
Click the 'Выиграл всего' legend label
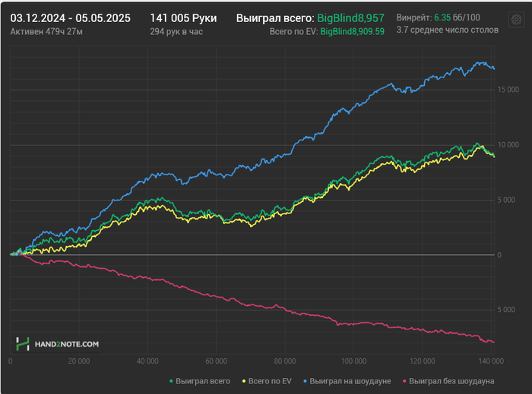(x=203, y=381)
